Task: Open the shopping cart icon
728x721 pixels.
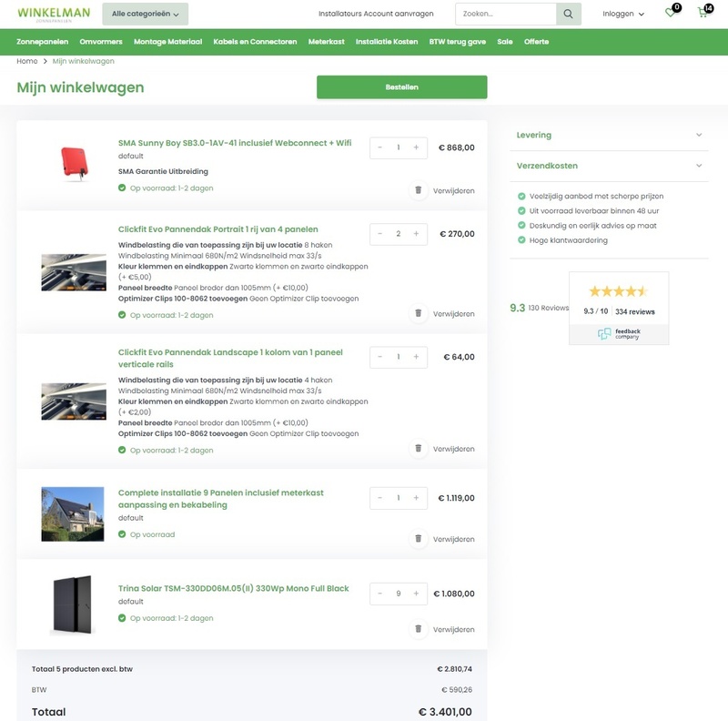Action: 703,12
